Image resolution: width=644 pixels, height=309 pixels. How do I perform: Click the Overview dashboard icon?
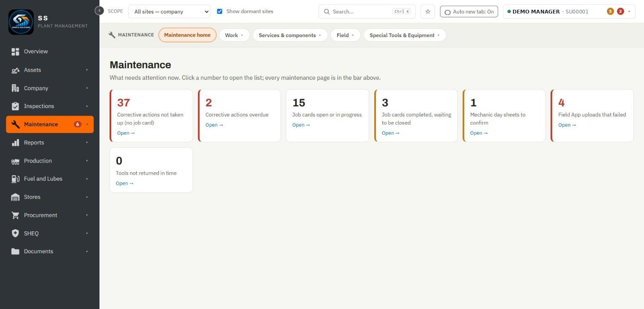pyautogui.click(x=16, y=51)
